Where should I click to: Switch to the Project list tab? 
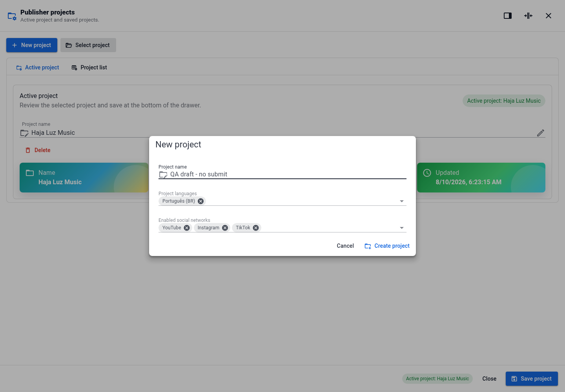(x=89, y=67)
